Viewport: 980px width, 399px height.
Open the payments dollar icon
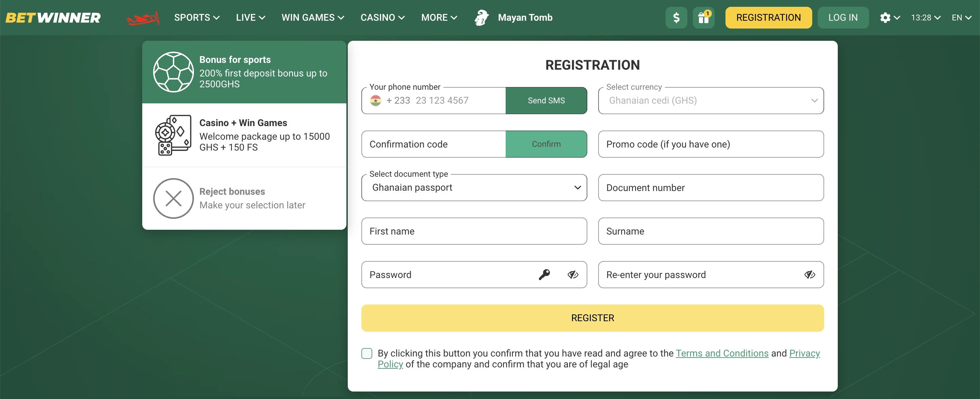[x=676, y=17]
